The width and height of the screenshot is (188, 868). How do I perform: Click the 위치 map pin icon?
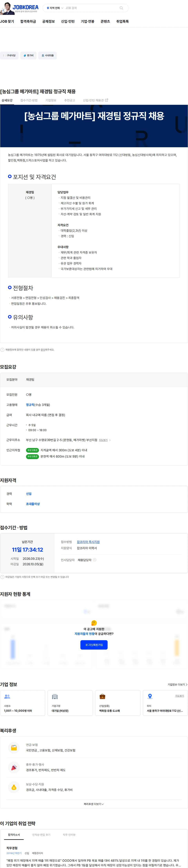(150, 697)
